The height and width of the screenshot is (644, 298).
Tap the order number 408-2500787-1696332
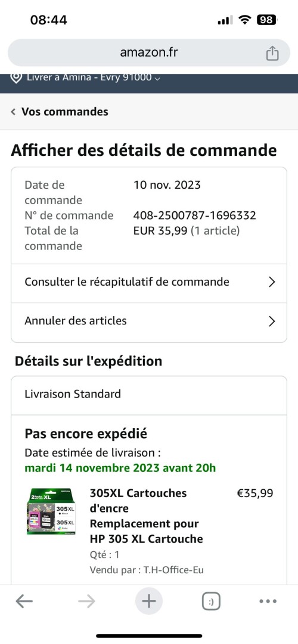pyautogui.click(x=195, y=215)
